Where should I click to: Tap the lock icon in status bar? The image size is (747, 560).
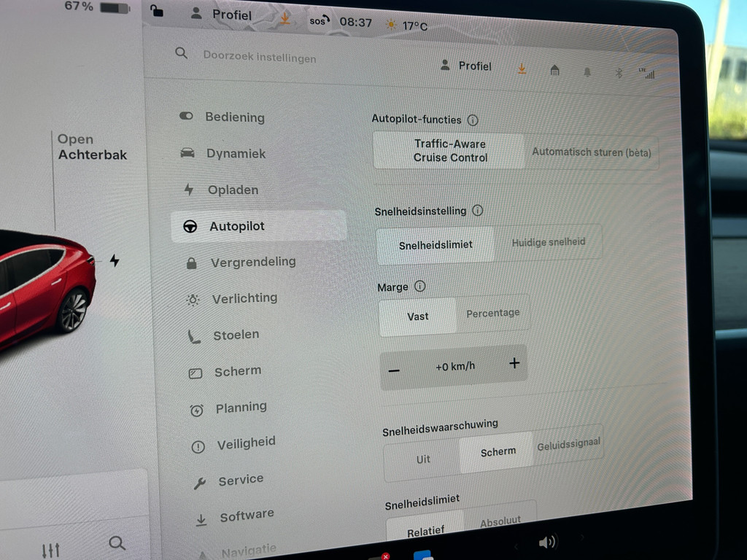[x=156, y=10]
